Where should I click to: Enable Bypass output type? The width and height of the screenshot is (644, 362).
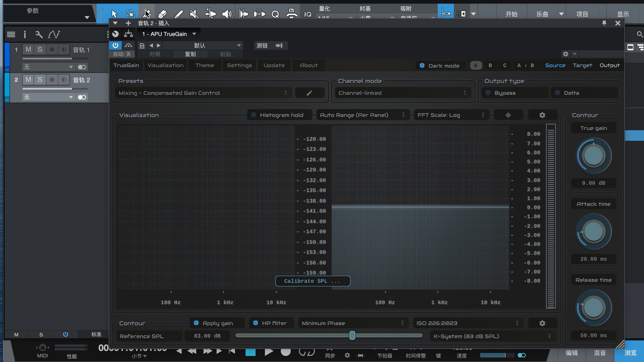pyautogui.click(x=515, y=93)
